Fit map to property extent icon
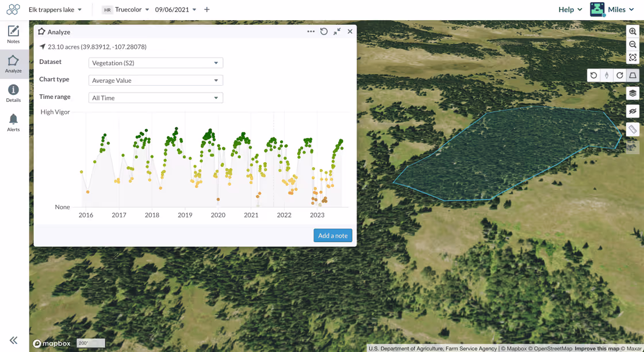This screenshot has width=644, height=352. 632,58
